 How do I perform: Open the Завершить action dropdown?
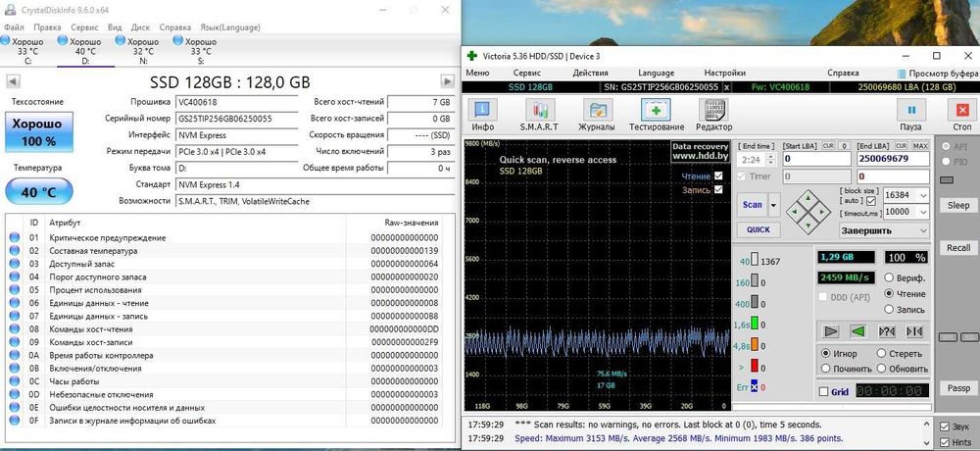884,230
